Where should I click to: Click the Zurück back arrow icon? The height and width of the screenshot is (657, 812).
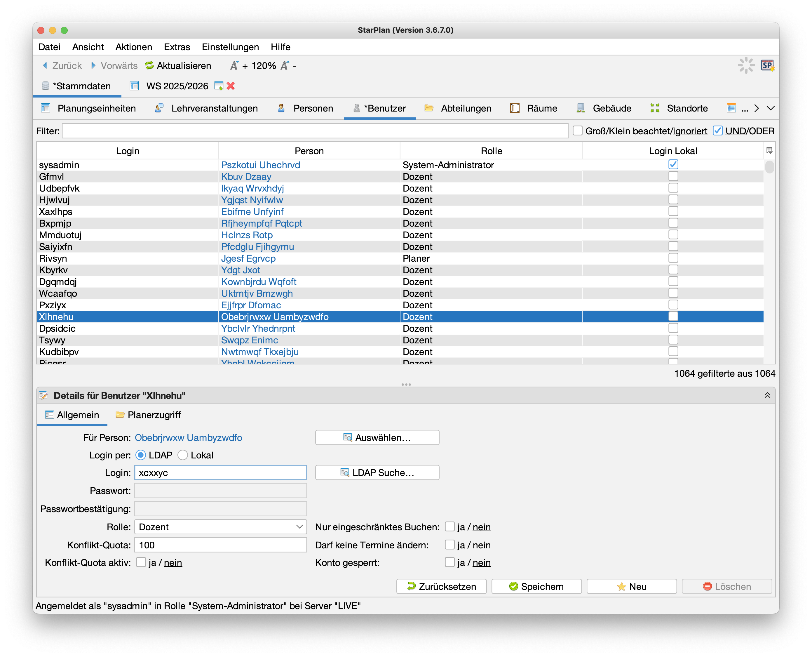(45, 65)
